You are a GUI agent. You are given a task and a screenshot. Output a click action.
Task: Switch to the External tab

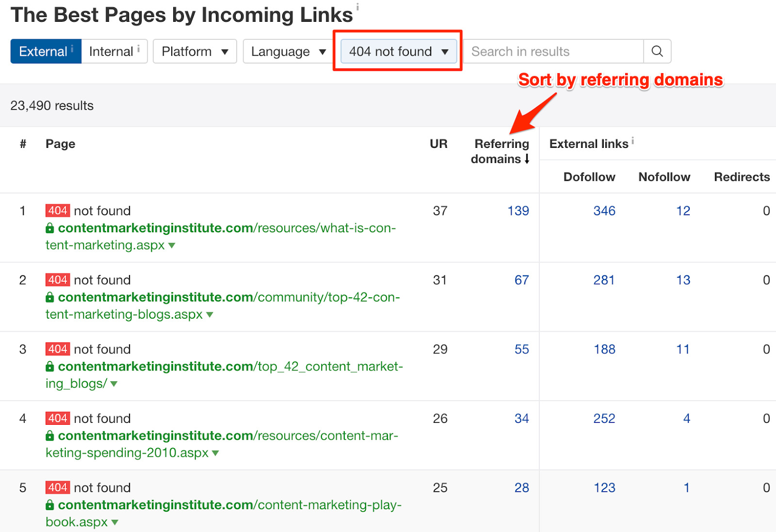(x=46, y=51)
